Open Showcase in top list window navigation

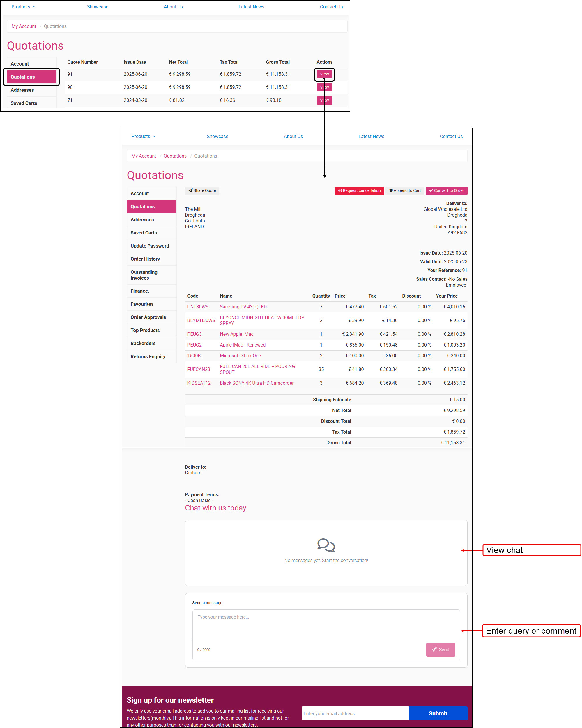point(98,7)
